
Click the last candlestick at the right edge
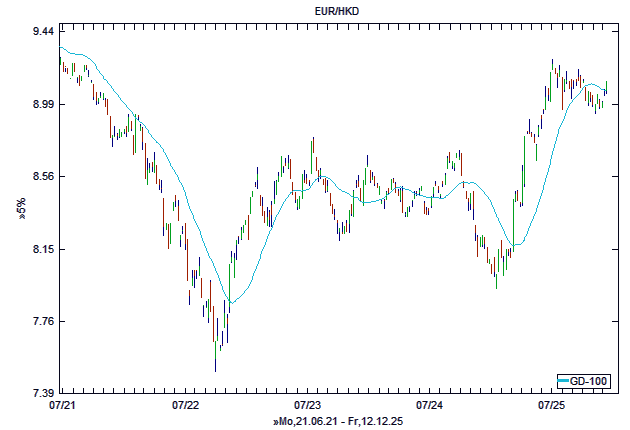point(606,88)
